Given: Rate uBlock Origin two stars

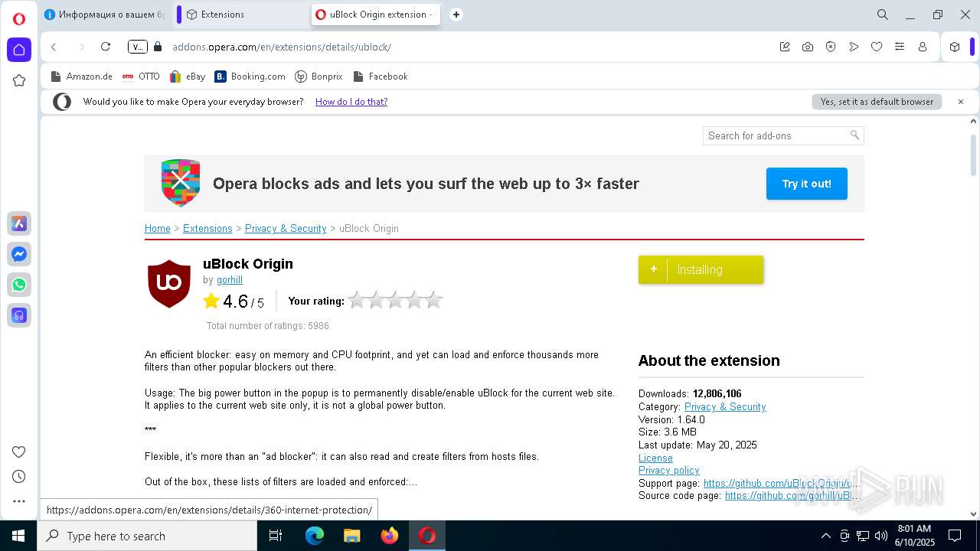Looking at the screenshot, I should pos(376,300).
